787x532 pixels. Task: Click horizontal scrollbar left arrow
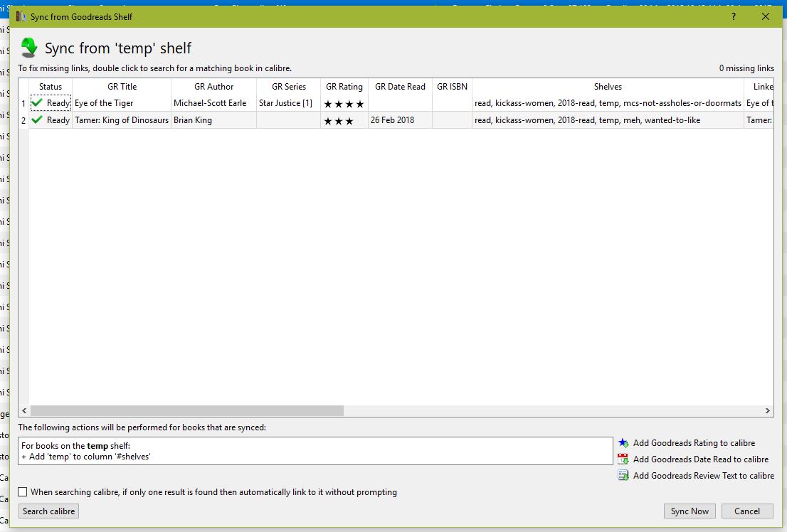(24, 410)
